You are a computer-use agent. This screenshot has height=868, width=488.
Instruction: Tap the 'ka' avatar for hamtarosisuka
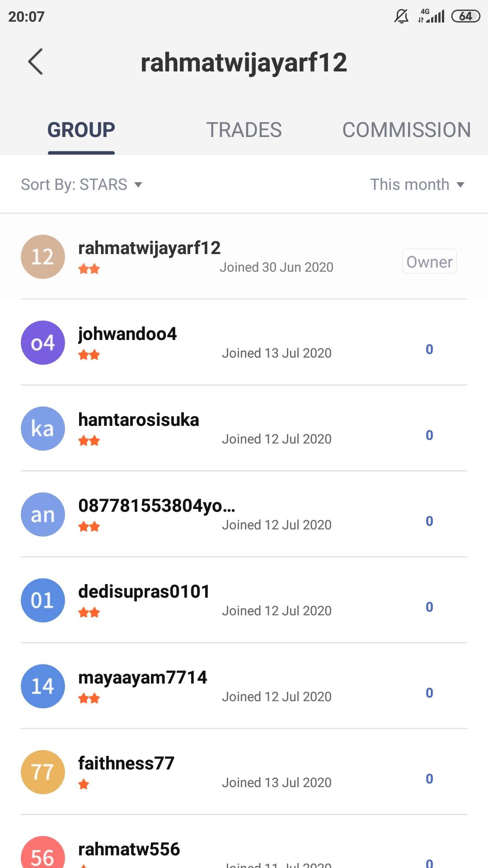click(x=43, y=429)
